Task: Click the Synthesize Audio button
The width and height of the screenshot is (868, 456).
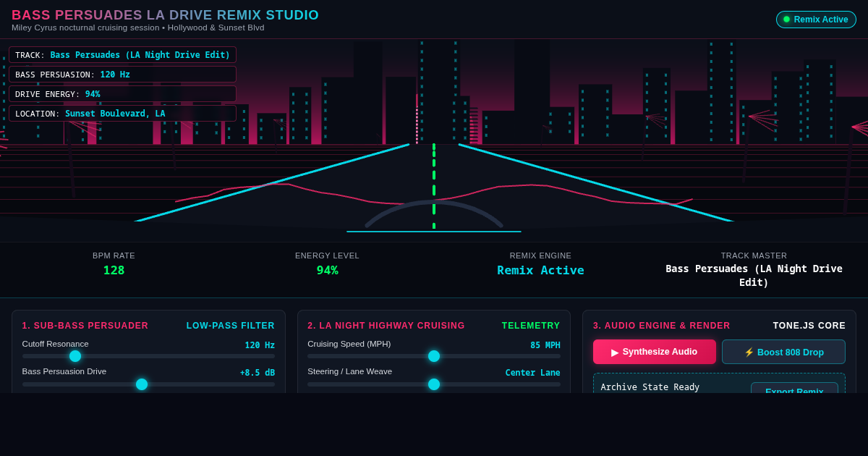Action: tap(655, 352)
